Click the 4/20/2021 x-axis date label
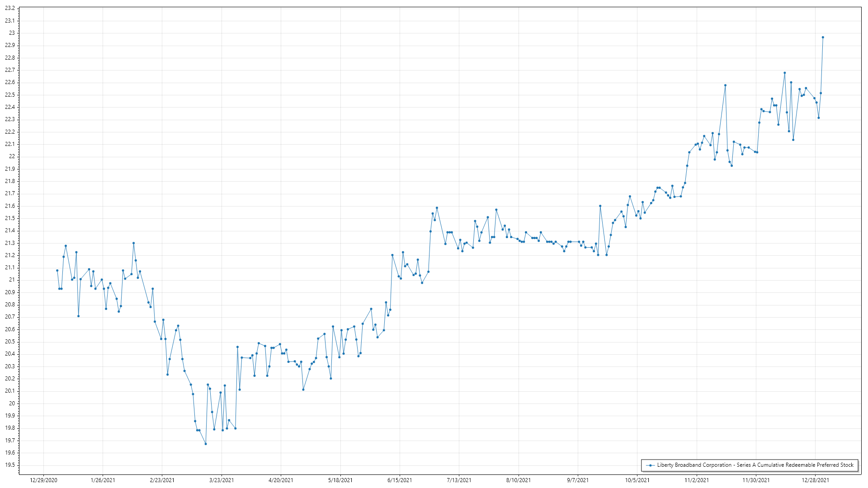This screenshot has width=868, height=488. point(281,480)
